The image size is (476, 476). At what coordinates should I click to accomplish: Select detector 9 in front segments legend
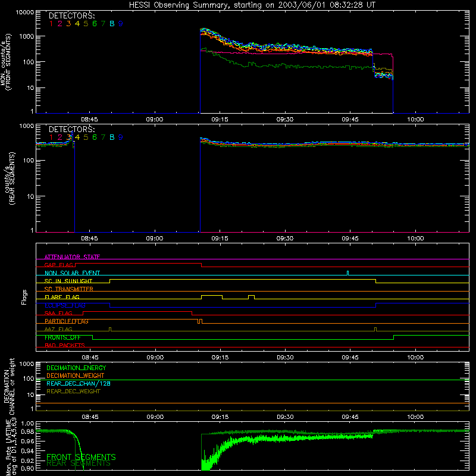point(121,24)
